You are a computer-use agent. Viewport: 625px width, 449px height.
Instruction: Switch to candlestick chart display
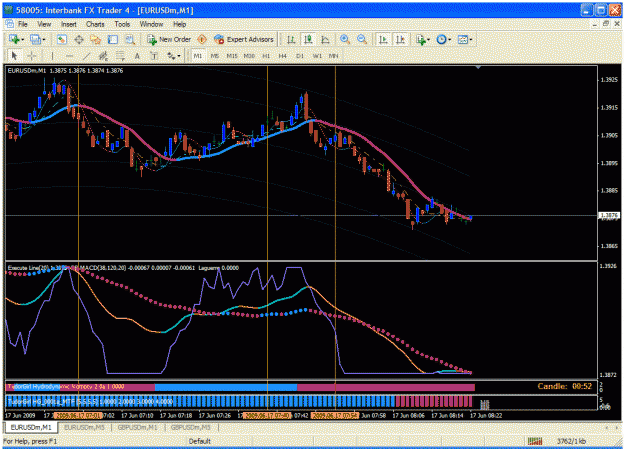[308, 39]
